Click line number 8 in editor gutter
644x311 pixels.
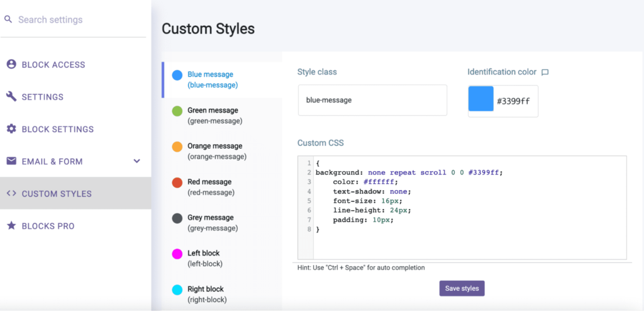309,230
